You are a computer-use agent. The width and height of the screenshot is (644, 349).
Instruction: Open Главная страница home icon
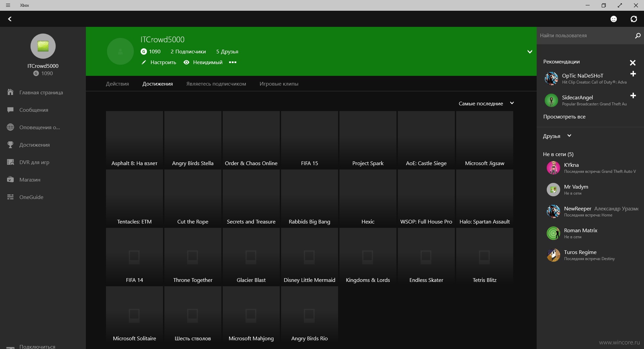point(10,92)
